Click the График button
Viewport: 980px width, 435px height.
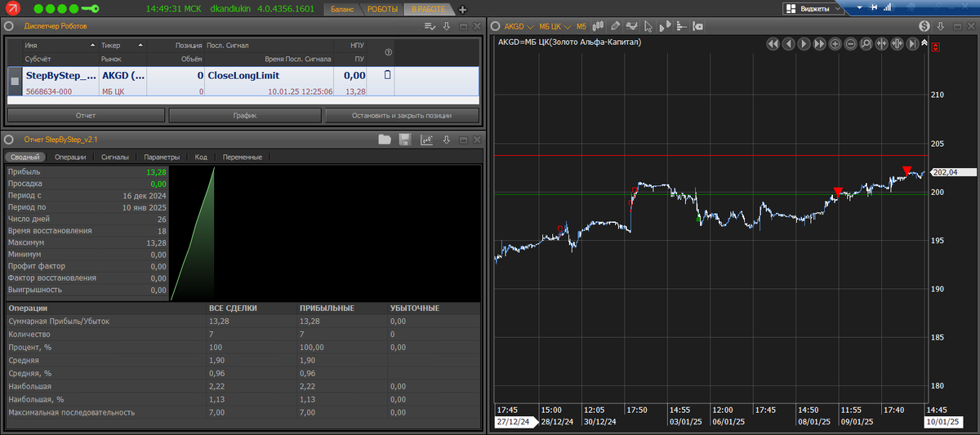245,115
